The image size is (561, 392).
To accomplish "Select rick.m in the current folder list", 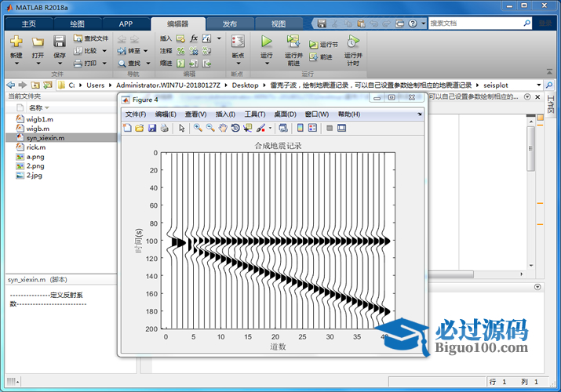I will pos(36,147).
